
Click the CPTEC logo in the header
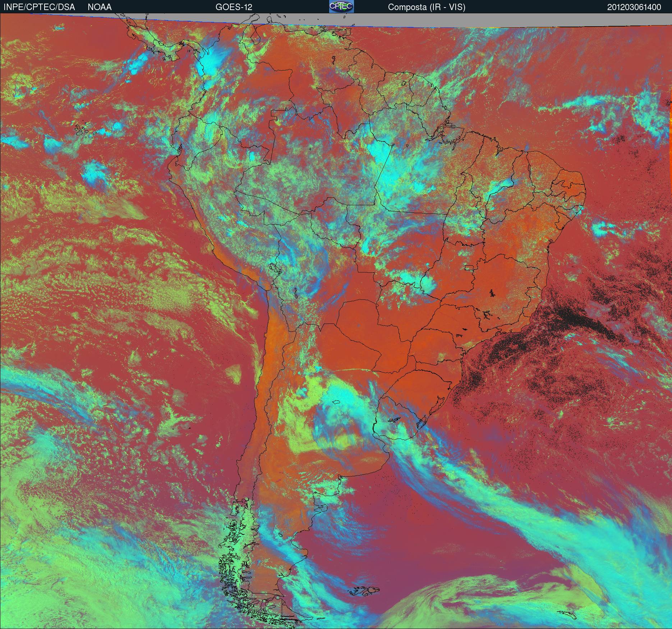341,6
